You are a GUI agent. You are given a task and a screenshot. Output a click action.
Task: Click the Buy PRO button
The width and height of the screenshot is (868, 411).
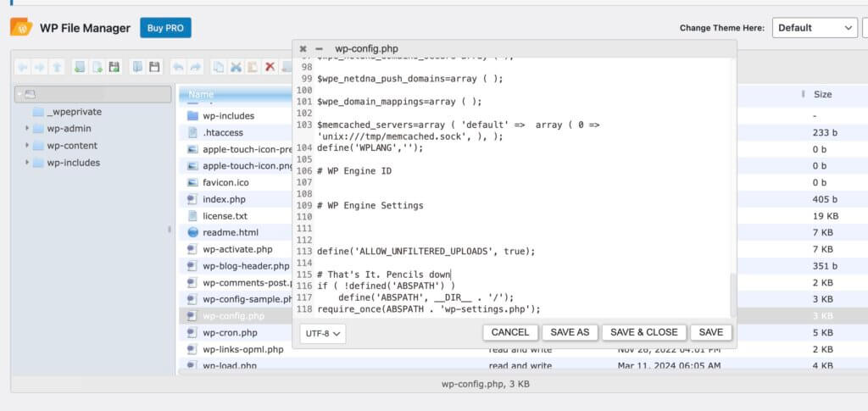click(165, 28)
